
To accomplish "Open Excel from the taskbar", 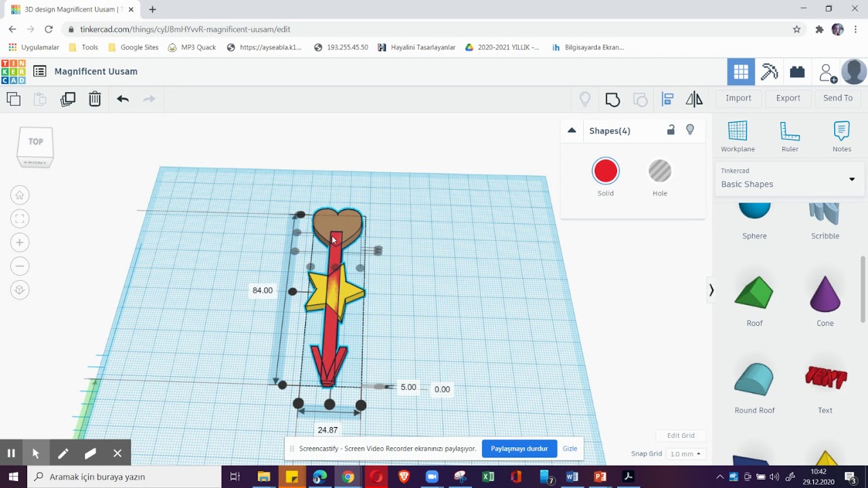I will [x=488, y=477].
